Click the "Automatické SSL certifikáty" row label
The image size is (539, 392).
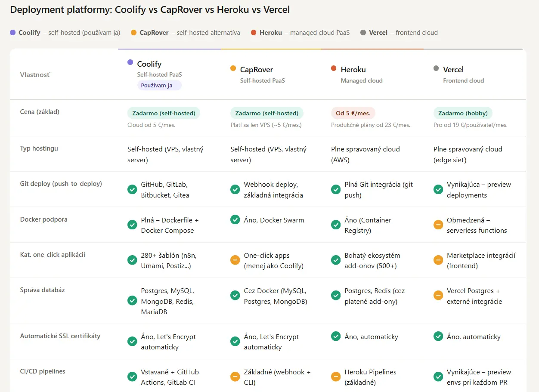click(x=60, y=336)
